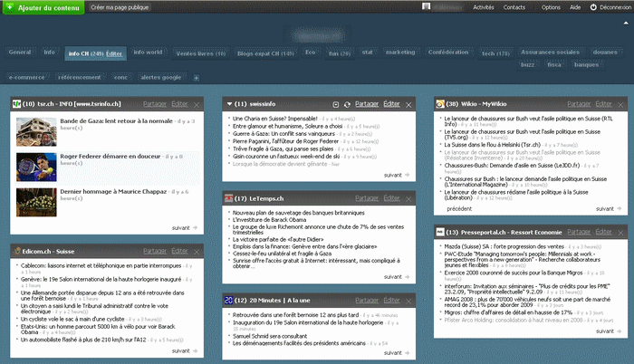
Task: Select the fun tab
Action: pos(340,53)
